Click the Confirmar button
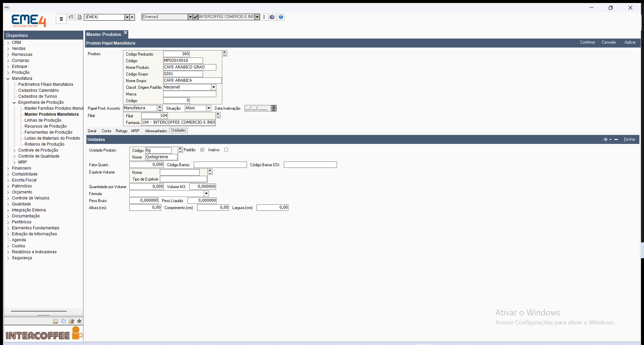This screenshot has width=644, height=345. click(x=588, y=42)
